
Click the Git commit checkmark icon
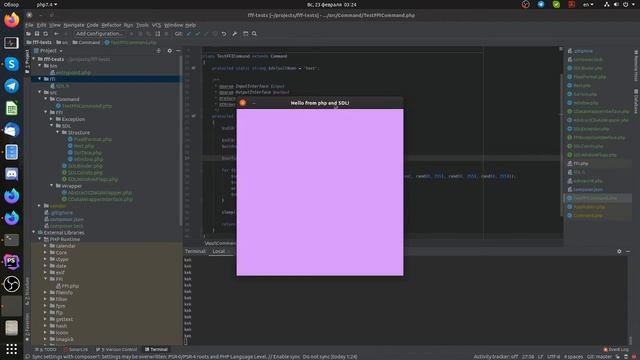(198, 34)
